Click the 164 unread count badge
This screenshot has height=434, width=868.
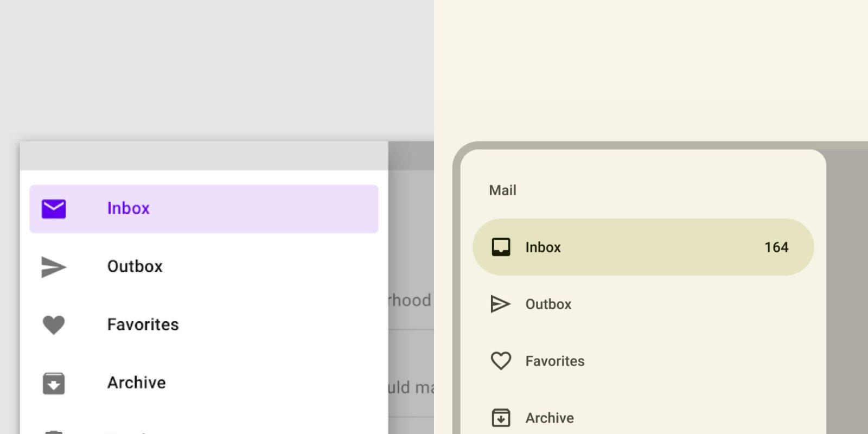pos(776,247)
